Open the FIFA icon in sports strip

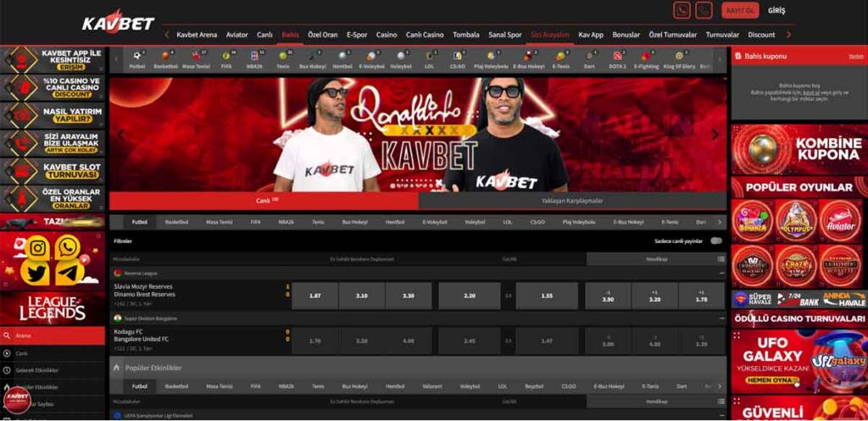225,56
